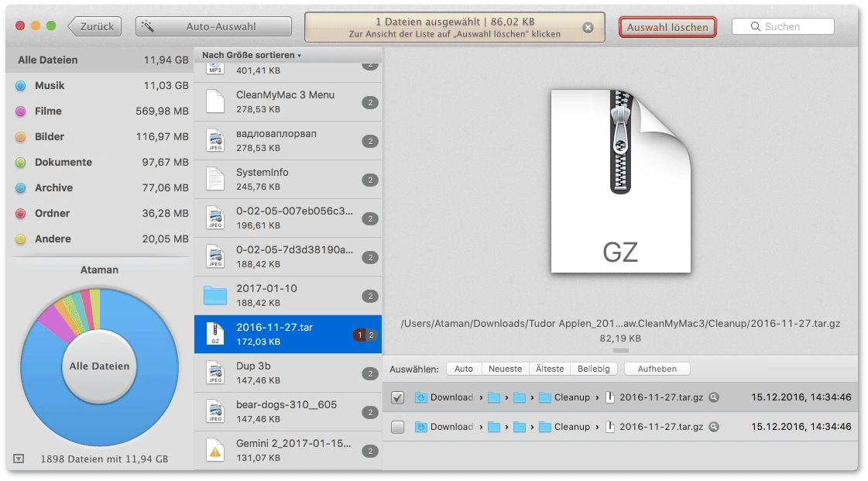The height and width of the screenshot is (481, 868).
Task: Select the Dup 3b list entry
Action: point(288,373)
